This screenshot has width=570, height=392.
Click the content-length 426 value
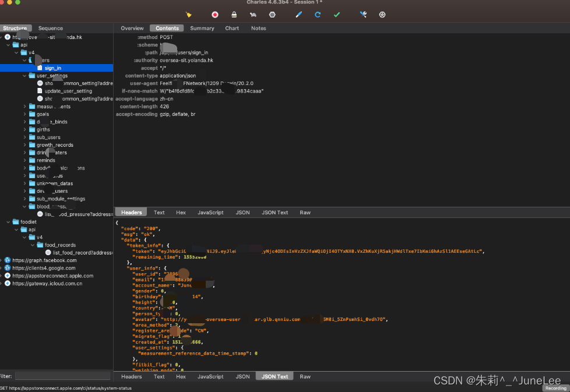point(164,107)
